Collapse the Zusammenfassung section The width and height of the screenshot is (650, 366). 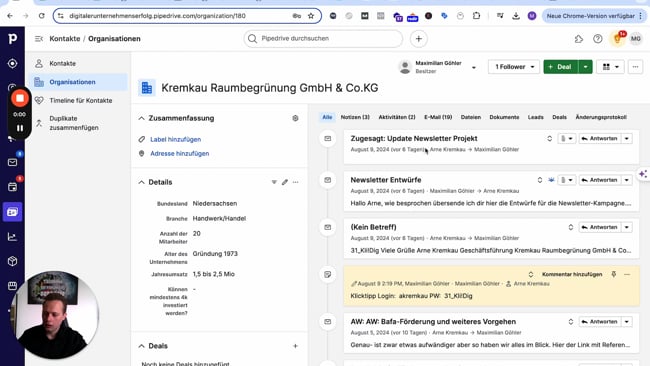coord(141,118)
